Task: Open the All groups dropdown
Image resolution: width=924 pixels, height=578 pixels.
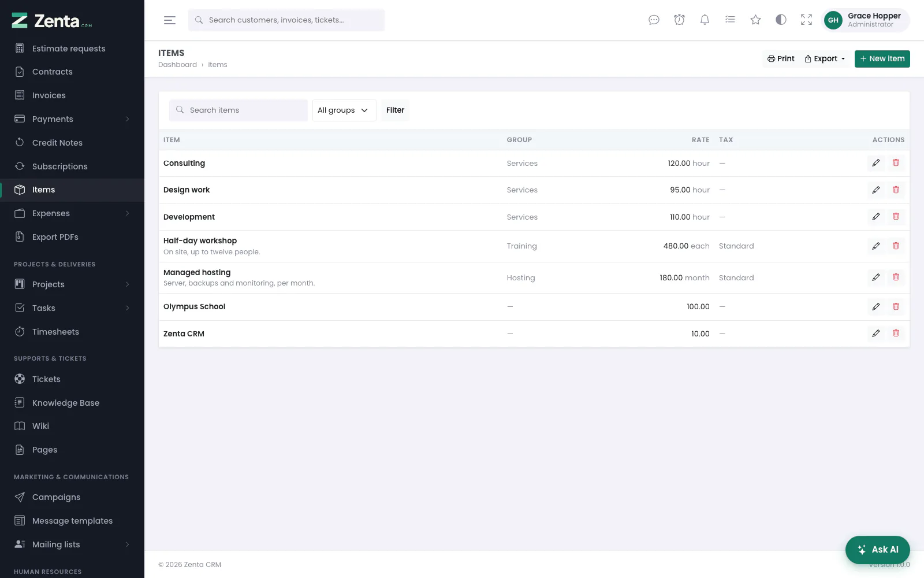Action: [x=344, y=110]
